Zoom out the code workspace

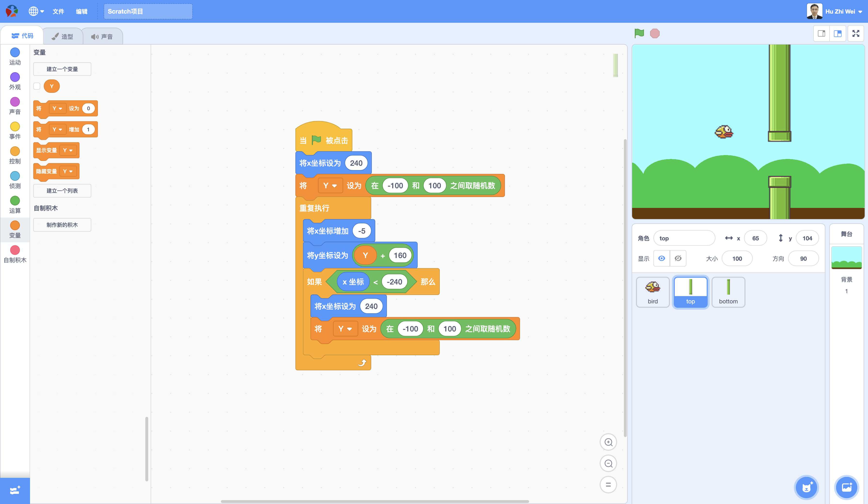tap(608, 463)
